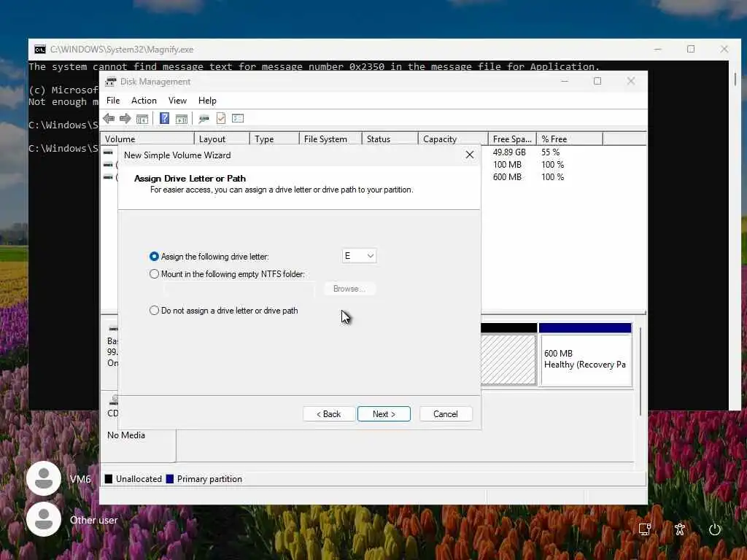Click the File System column header

[x=330, y=139]
